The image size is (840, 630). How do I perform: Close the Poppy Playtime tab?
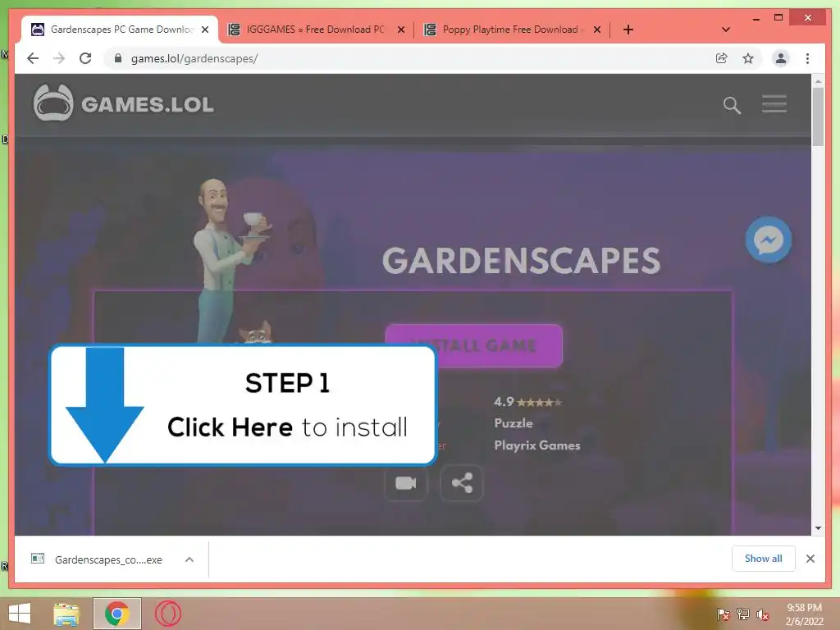click(597, 30)
